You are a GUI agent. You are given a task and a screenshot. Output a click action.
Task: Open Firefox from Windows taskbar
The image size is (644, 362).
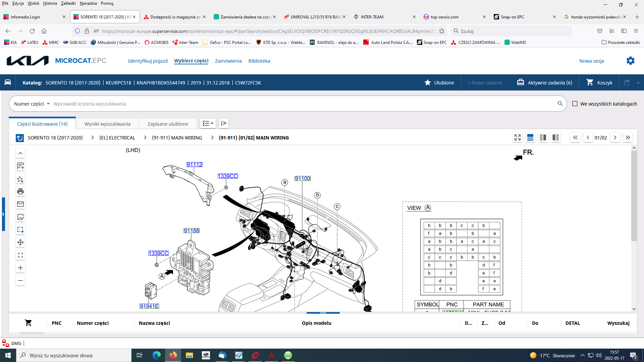(173, 355)
